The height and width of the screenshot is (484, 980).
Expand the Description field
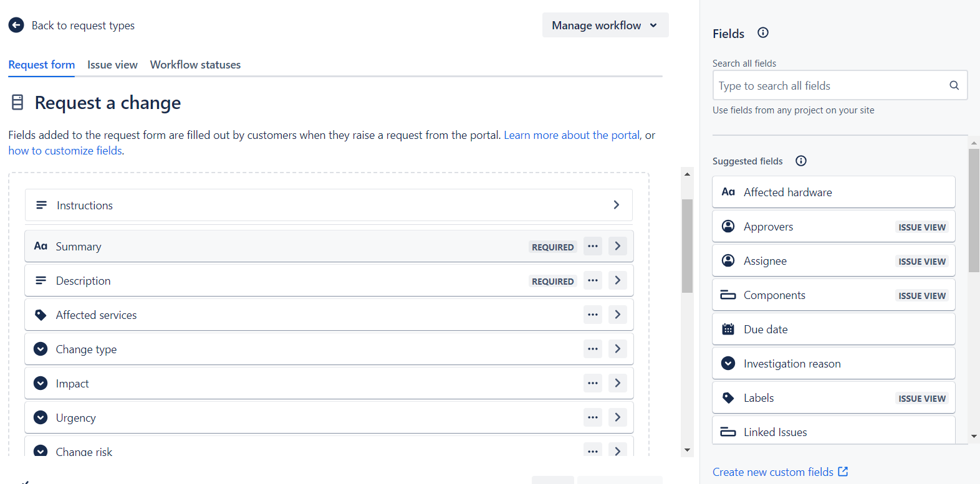coord(618,280)
